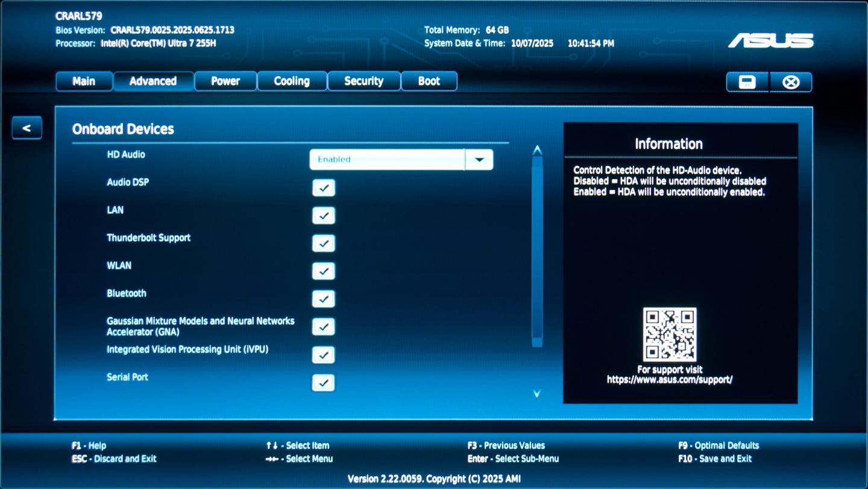The image size is (868, 489).
Task: Click the Thunderbolt Support label
Action: click(148, 238)
